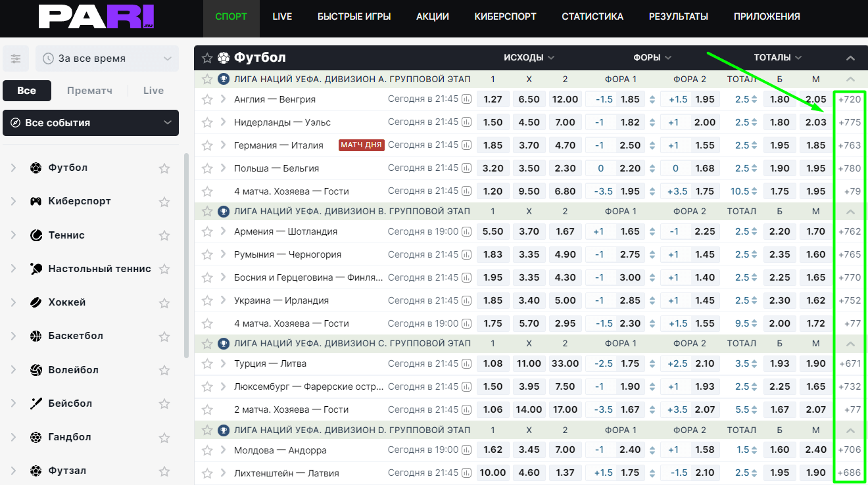Click the Настольный теннис paddle icon
This screenshot has width=868, height=485.
pos(36,269)
